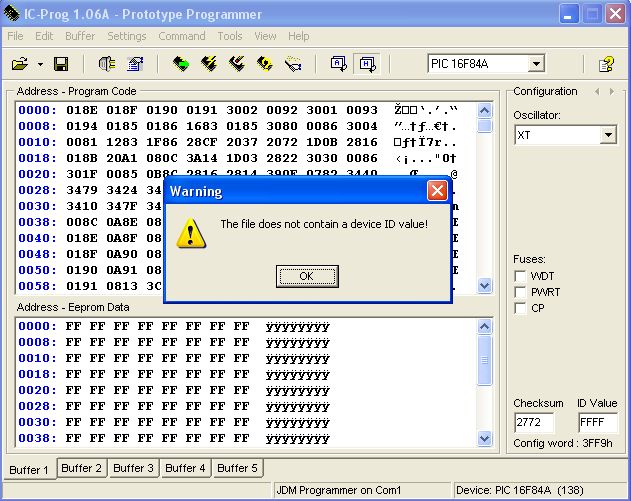Image resolution: width=631 pixels, height=501 pixels.
Task: Enable the CP code-protect checkbox
Action: (x=520, y=308)
